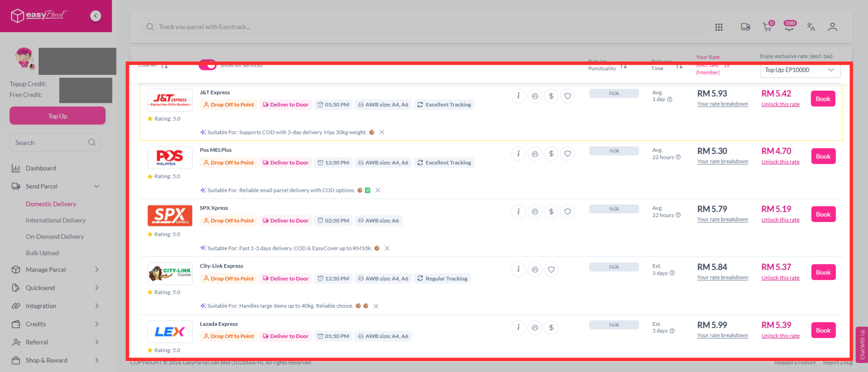Open the shopping cart in the header

[x=768, y=27]
